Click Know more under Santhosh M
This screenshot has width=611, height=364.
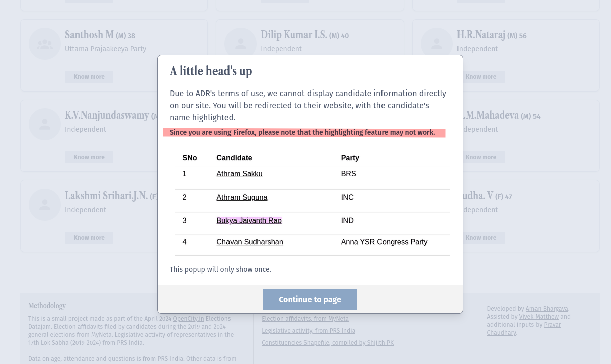pyautogui.click(x=89, y=77)
